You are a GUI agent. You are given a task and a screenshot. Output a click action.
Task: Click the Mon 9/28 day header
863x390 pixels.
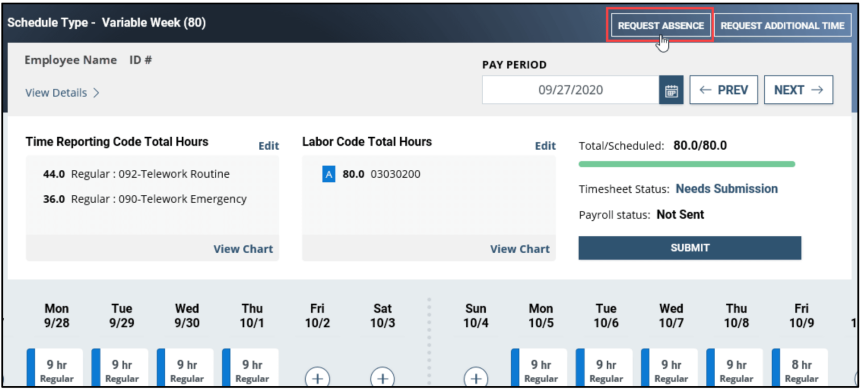(57, 315)
